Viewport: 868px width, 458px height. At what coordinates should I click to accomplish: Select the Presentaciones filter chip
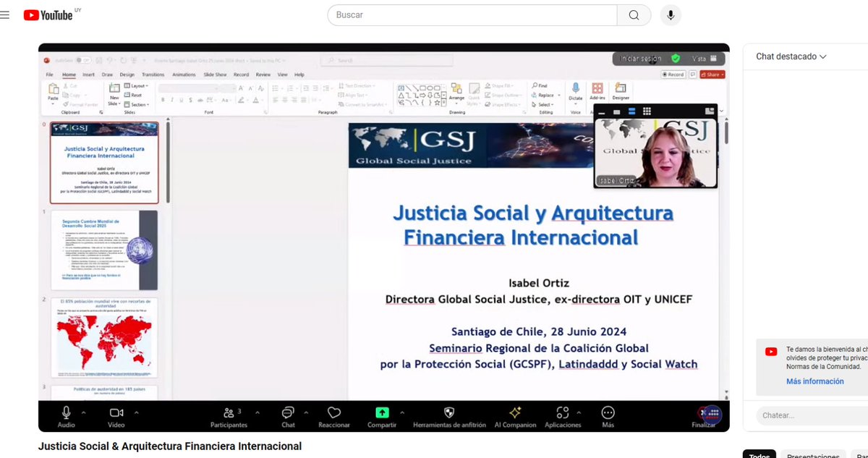coord(813,456)
